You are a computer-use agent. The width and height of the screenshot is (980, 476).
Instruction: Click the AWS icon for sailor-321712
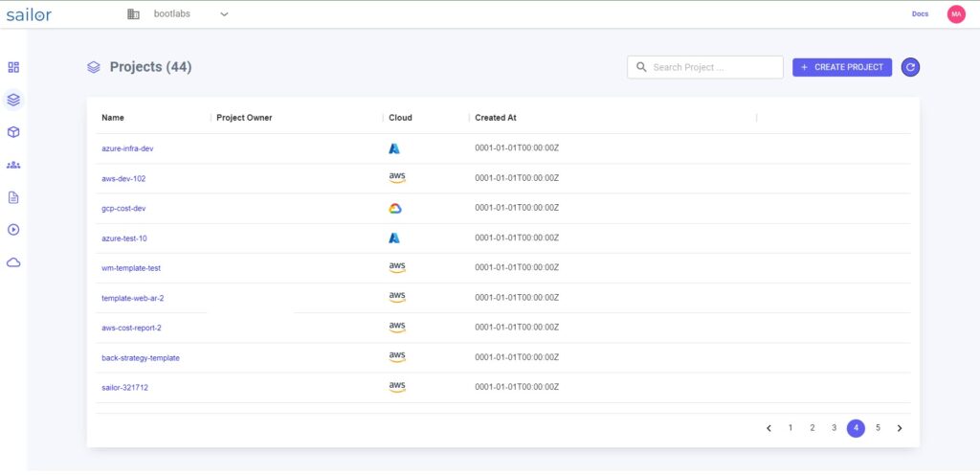point(397,387)
